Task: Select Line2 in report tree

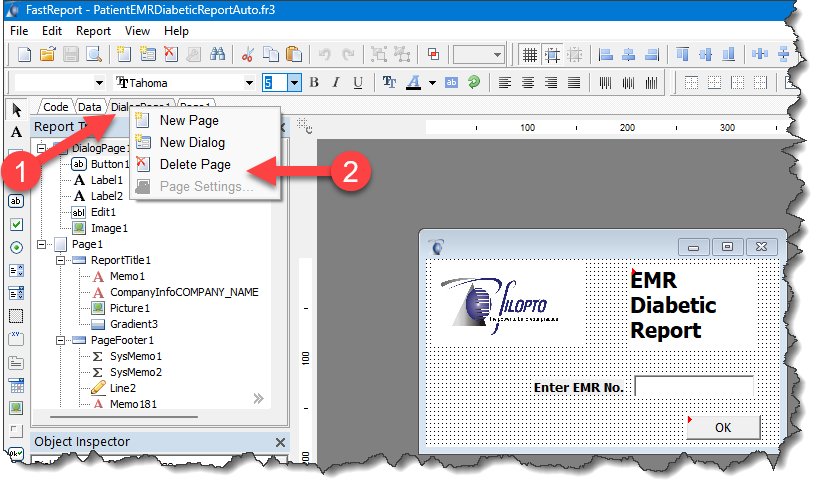Action: 123,388
